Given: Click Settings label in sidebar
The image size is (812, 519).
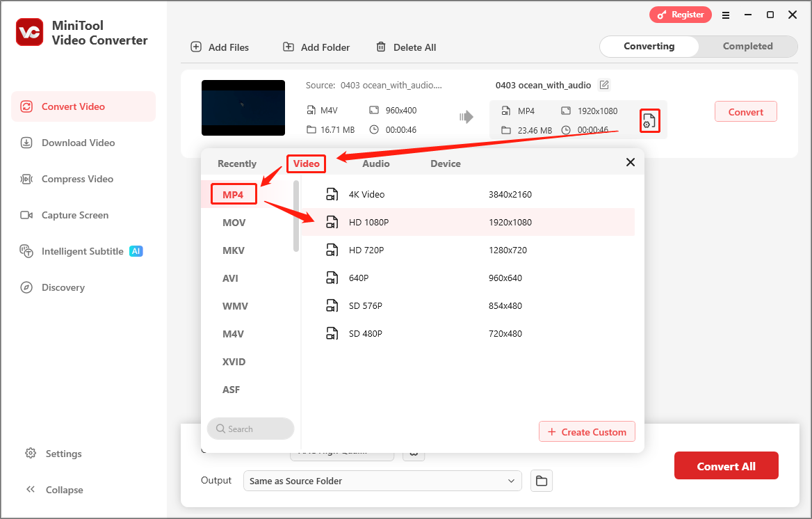Looking at the screenshot, I should (64, 454).
